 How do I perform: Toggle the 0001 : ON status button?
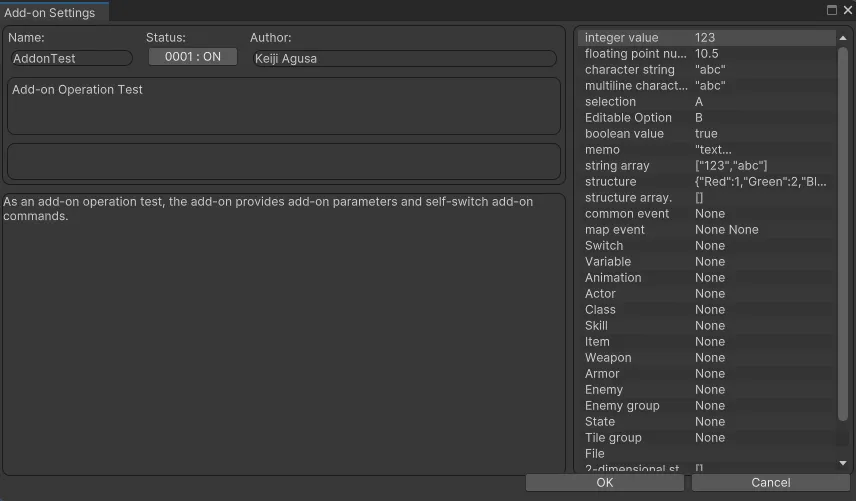[192, 57]
